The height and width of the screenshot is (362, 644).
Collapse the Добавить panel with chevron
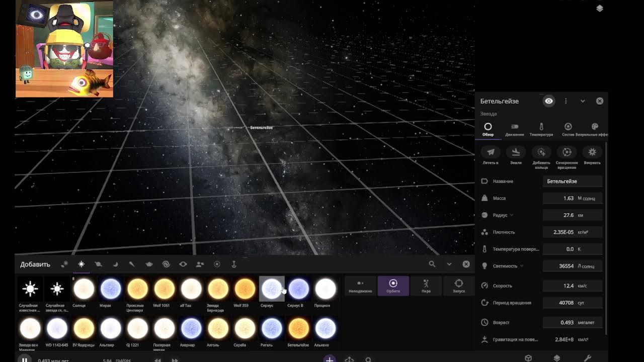(449, 264)
